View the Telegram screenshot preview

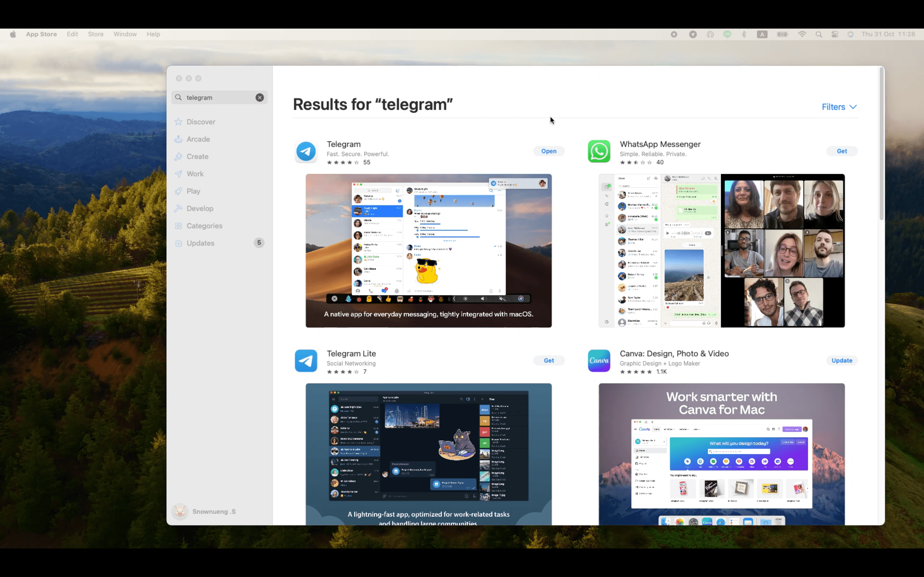tap(428, 250)
